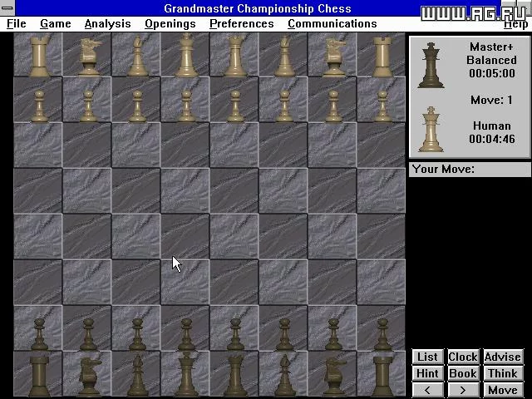Select the light rook in the top-left corner

point(39,56)
